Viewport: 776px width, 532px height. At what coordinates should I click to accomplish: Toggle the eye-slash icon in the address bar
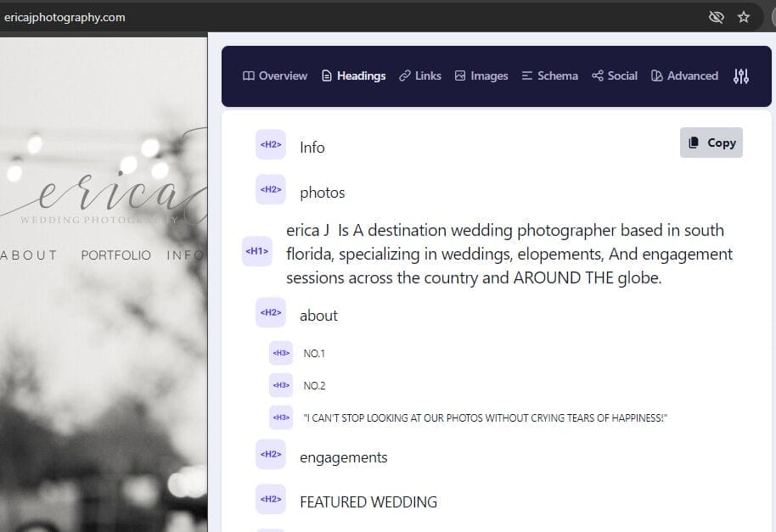(717, 16)
